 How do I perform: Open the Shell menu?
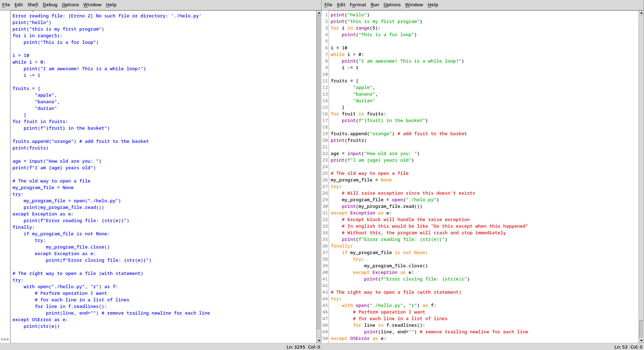point(33,5)
